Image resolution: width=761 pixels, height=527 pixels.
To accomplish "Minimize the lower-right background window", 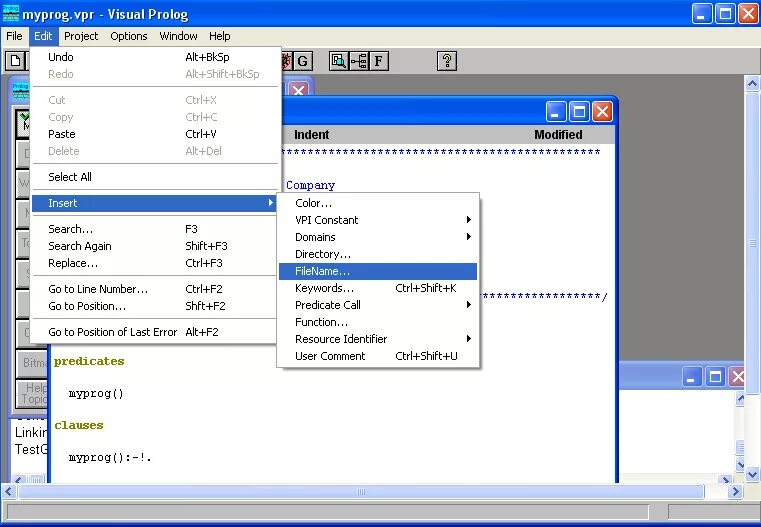I will point(692,377).
